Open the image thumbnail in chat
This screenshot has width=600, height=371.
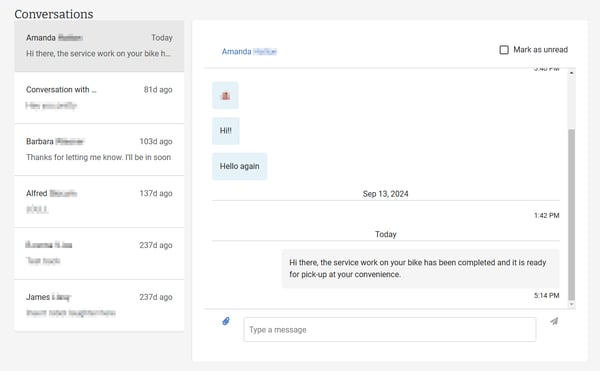pyautogui.click(x=225, y=95)
